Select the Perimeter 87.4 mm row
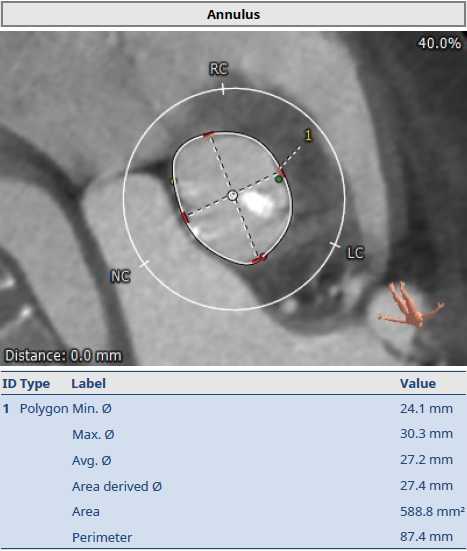Screen dimensions: 467x551 [x=233, y=537]
